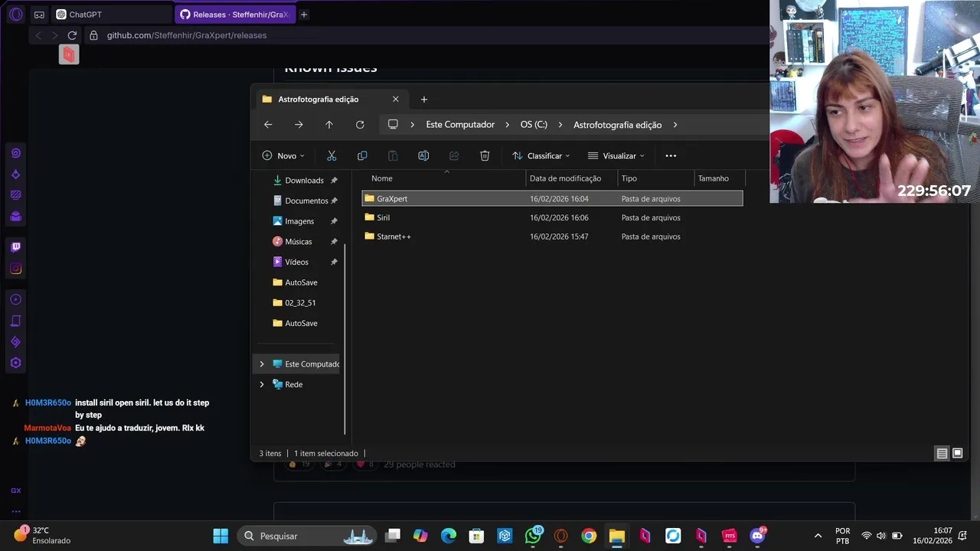The image size is (980, 551).
Task: Click the Opera GX logo menu button
Action: pyautogui.click(x=15, y=15)
